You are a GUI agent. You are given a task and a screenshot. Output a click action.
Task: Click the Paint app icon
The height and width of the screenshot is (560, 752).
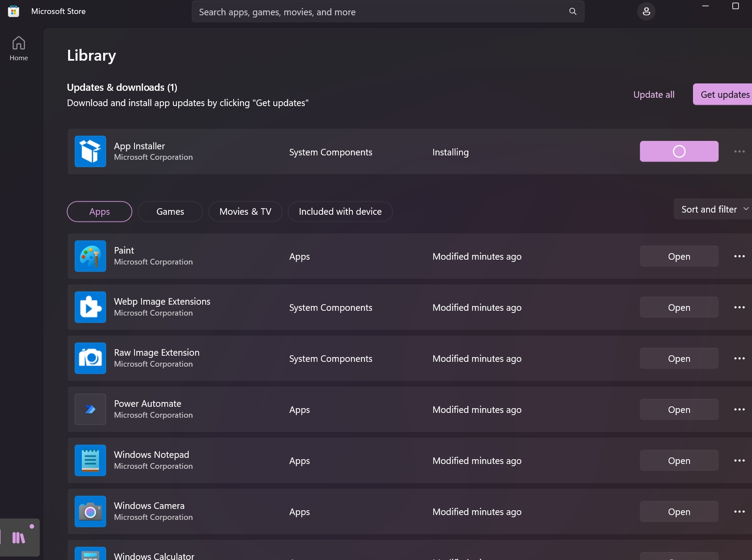tap(90, 256)
